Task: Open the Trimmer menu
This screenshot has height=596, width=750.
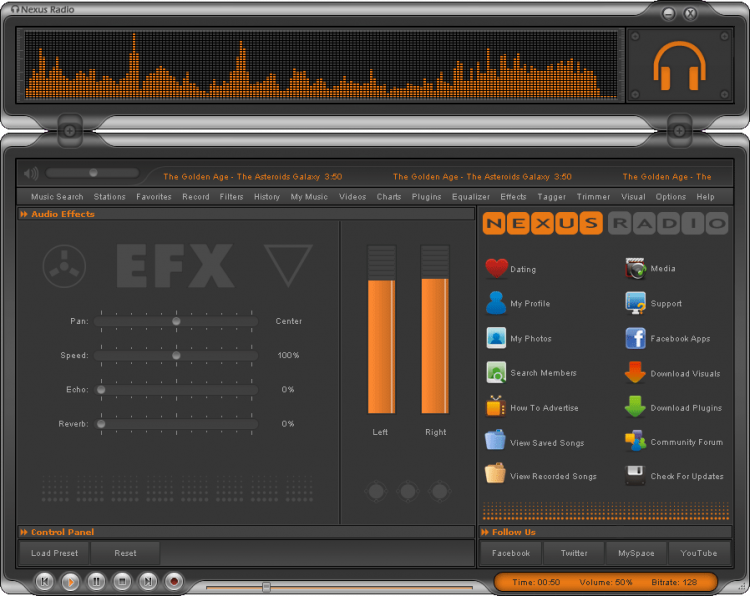Action: pyautogui.click(x=593, y=197)
